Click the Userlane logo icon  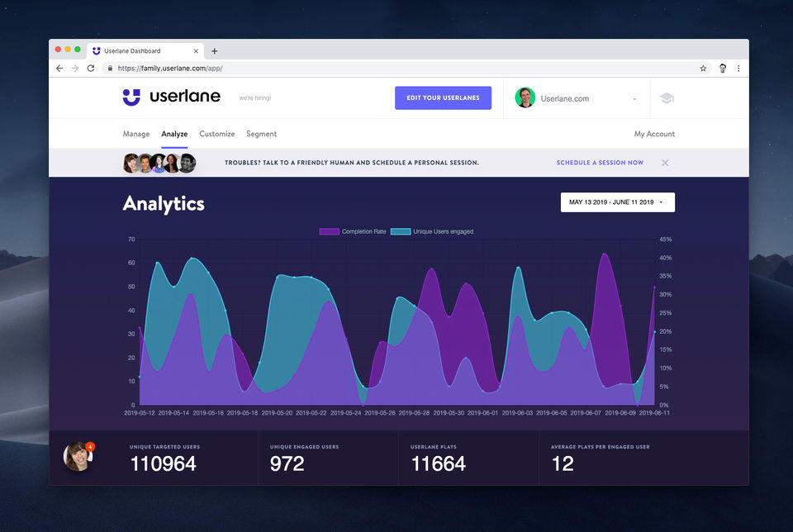pos(131,97)
